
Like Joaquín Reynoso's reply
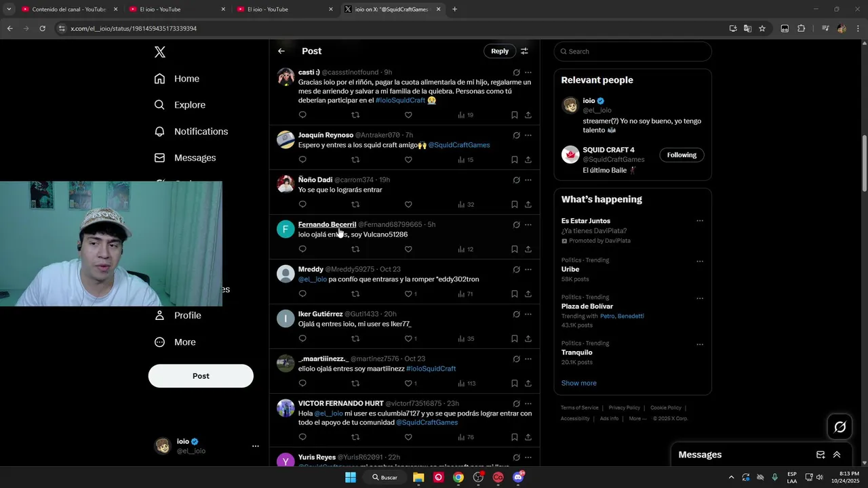click(x=408, y=160)
